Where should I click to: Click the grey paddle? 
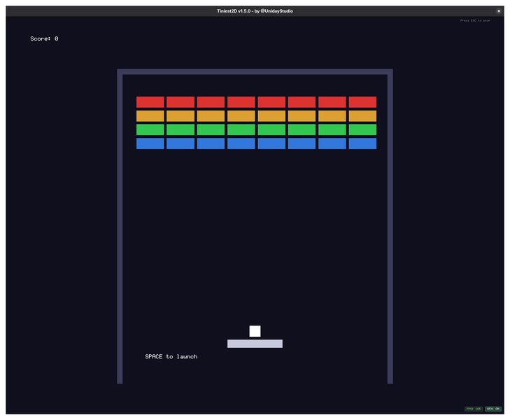tap(255, 344)
